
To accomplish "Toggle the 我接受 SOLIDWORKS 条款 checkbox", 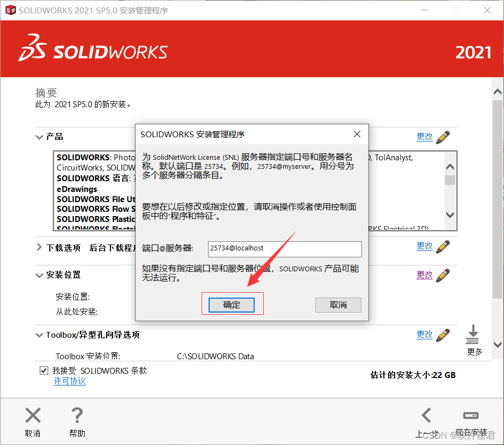I will (x=44, y=370).
